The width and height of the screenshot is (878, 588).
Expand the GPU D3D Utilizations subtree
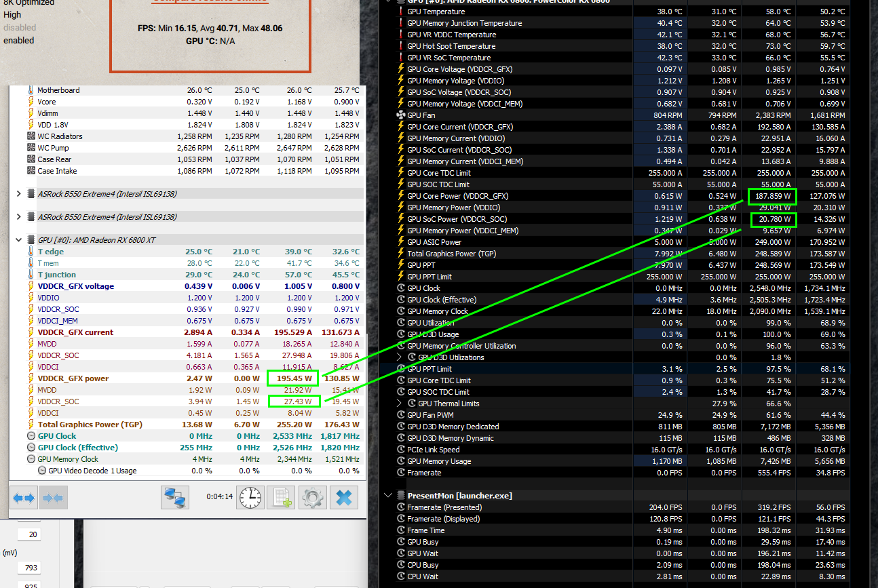400,357
